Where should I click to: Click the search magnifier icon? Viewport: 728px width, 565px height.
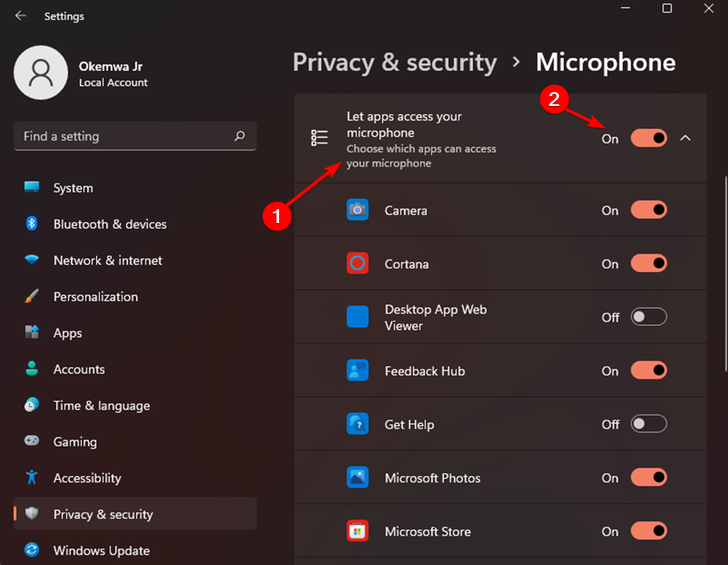click(x=239, y=137)
